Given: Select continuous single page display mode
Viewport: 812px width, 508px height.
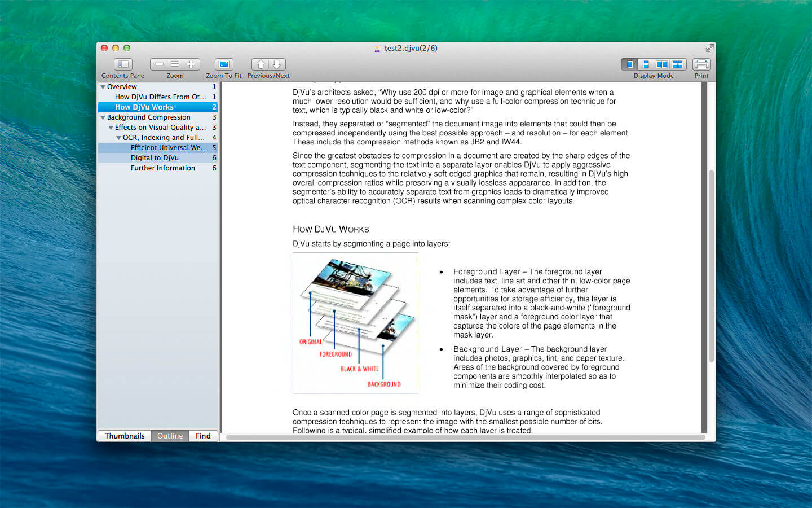Looking at the screenshot, I should click(x=646, y=64).
